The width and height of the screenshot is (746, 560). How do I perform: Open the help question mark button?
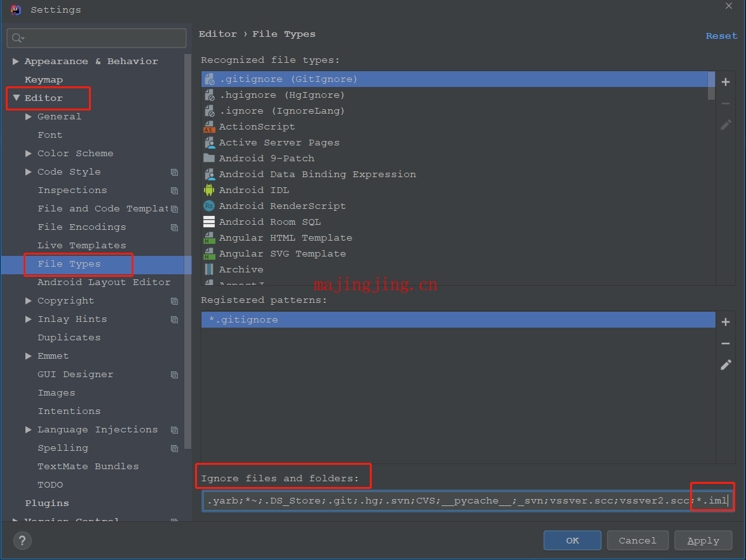(22, 540)
